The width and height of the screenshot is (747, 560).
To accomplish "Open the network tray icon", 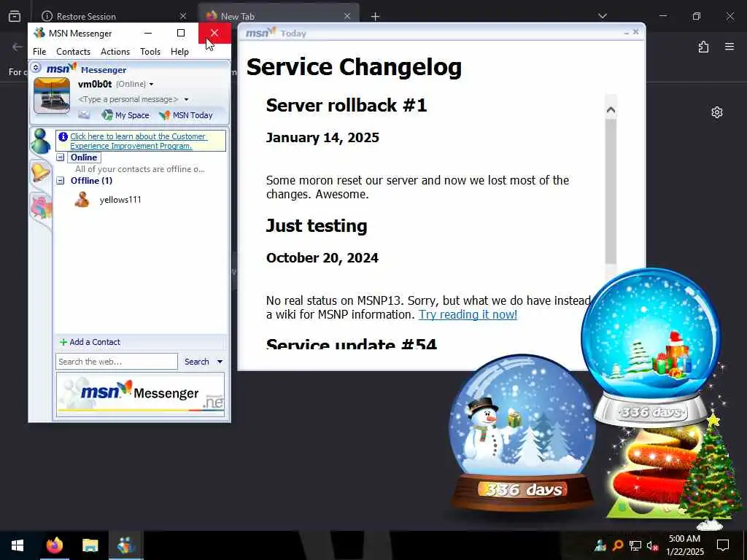I will coord(635,545).
